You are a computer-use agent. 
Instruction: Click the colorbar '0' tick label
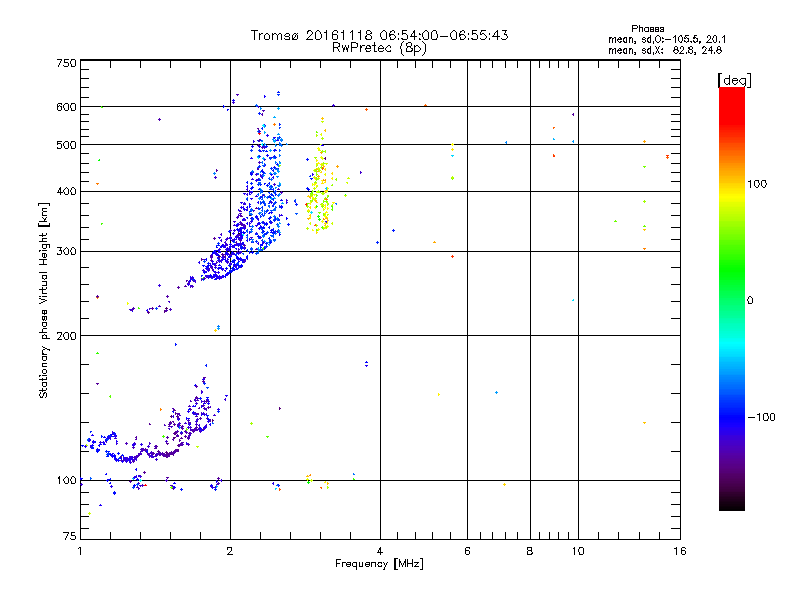(x=750, y=301)
